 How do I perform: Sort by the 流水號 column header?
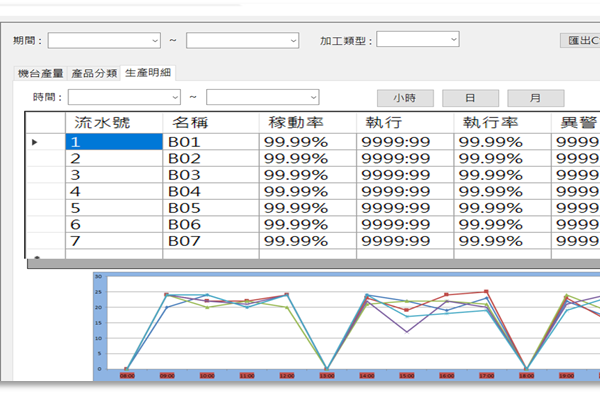click(114, 123)
